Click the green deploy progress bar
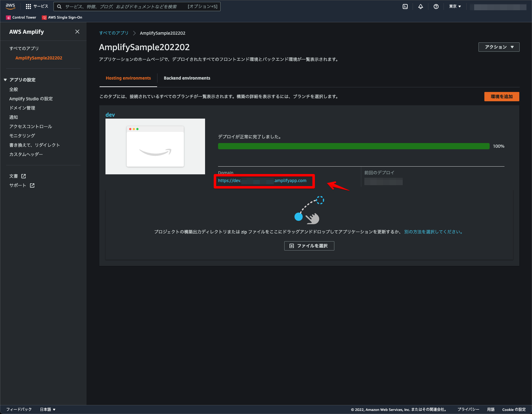This screenshot has width=532, height=414. coord(354,146)
